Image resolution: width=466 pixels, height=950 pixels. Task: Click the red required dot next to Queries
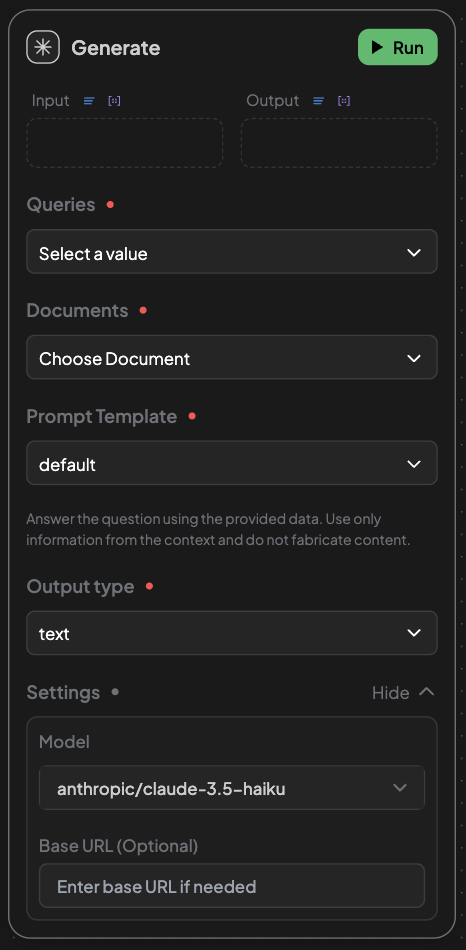click(110, 205)
